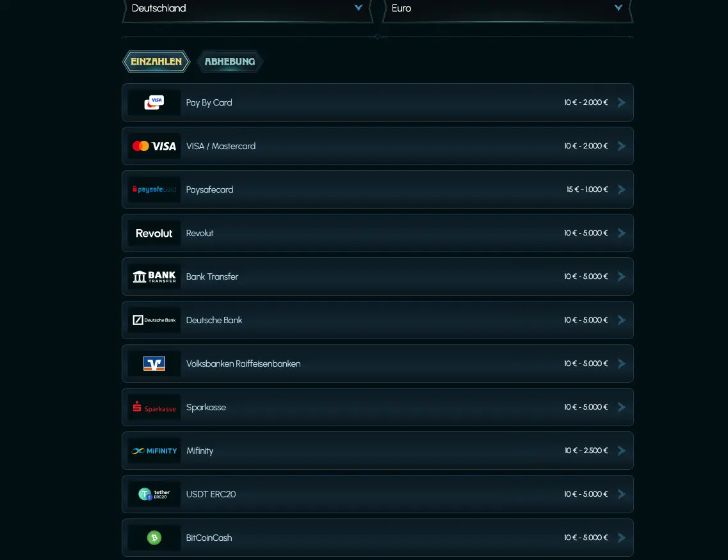Choose the USDT ERC20 payment method
The width and height of the screenshot is (728, 560).
pos(378,494)
